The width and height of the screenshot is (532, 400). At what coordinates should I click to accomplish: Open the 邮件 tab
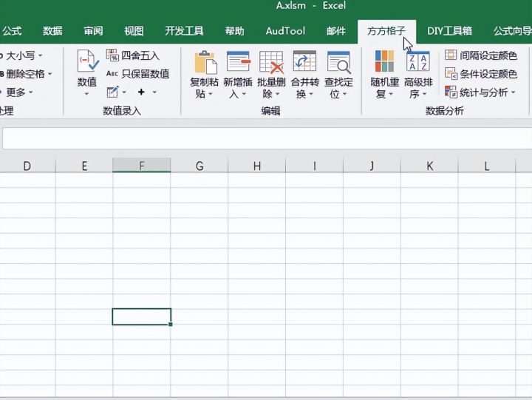[x=336, y=31]
